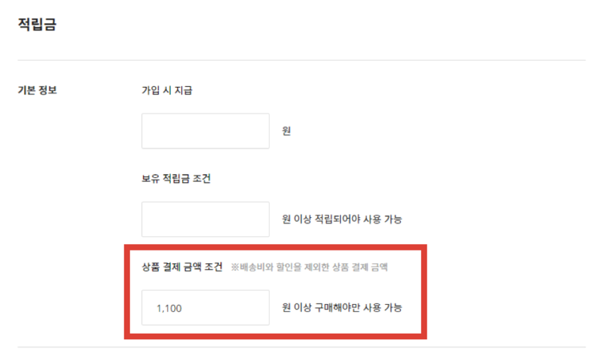The width and height of the screenshot is (599, 364).
Task: Click the 1,100 value in the payment field
Action: pyautogui.click(x=169, y=308)
